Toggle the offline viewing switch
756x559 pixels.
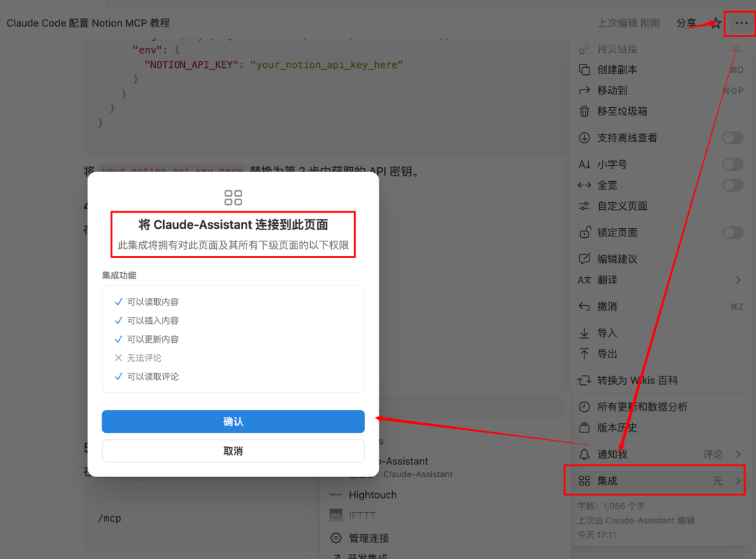click(x=733, y=138)
